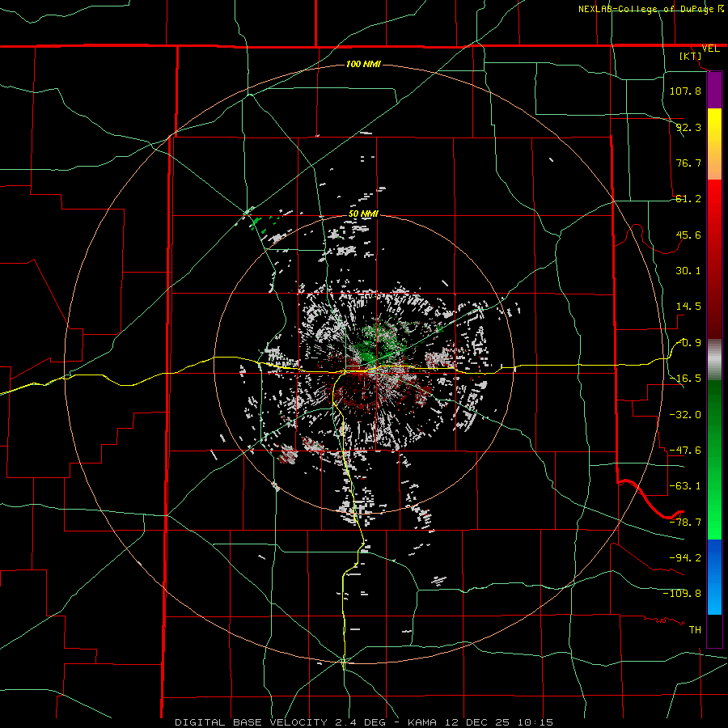Select the -63.1 velocity scale value
This screenshot has height=728, width=728.
point(685,486)
